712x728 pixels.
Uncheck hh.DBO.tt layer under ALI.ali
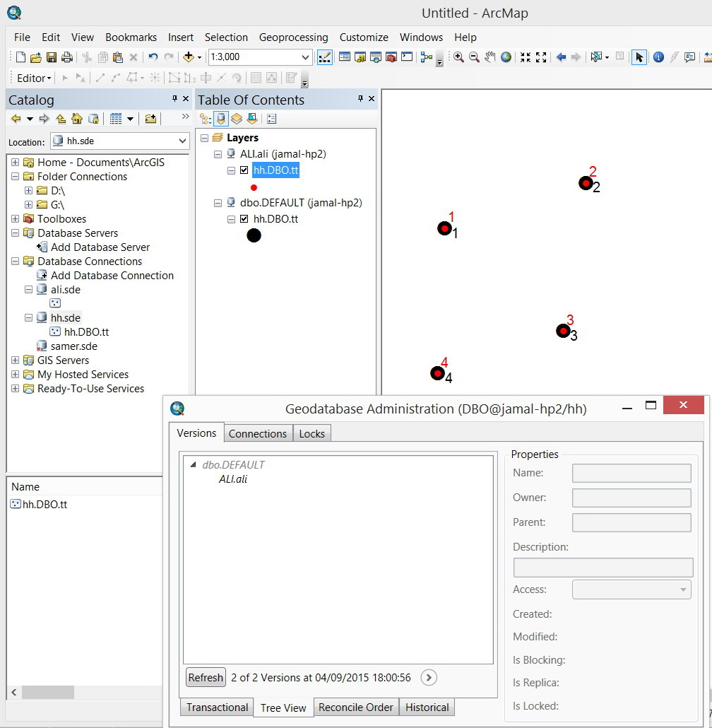(x=244, y=170)
